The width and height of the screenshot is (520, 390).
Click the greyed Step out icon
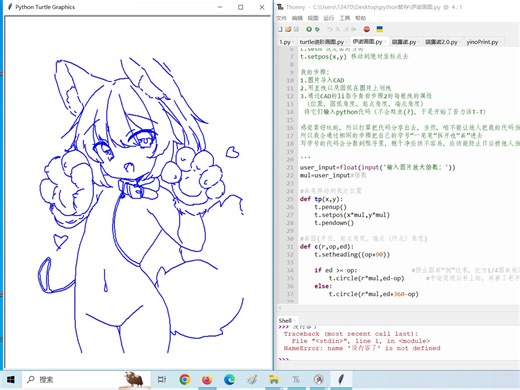346,29
